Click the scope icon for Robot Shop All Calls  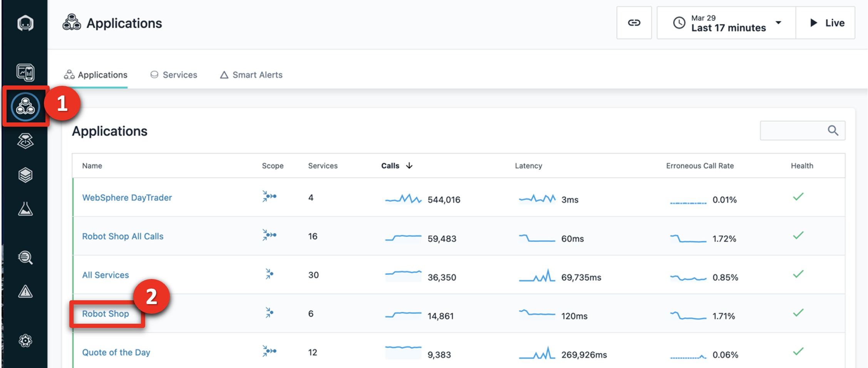tap(269, 235)
